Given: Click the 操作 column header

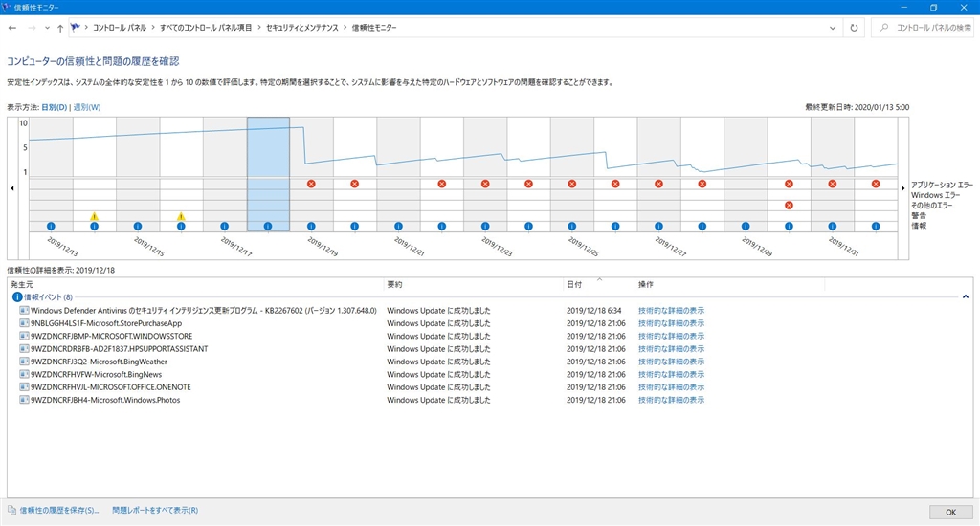Looking at the screenshot, I should pyautogui.click(x=729, y=284).
